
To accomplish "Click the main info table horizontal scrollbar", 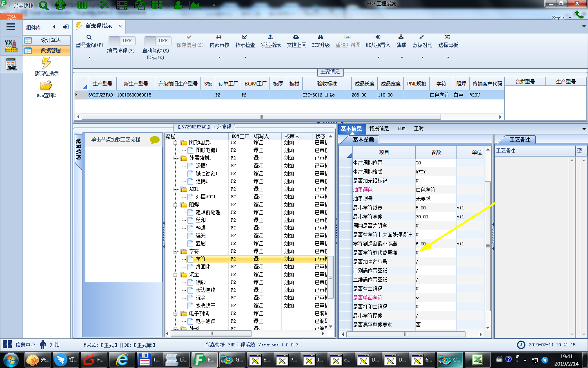I will click(x=261, y=117).
